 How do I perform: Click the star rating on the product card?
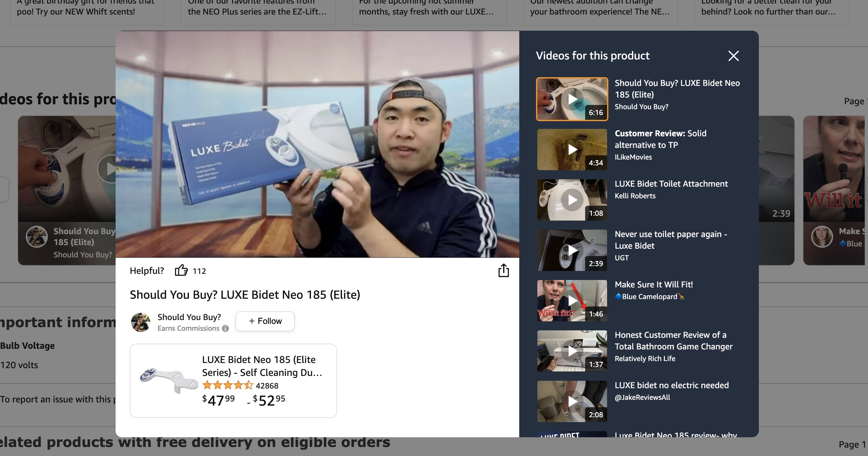(x=227, y=385)
